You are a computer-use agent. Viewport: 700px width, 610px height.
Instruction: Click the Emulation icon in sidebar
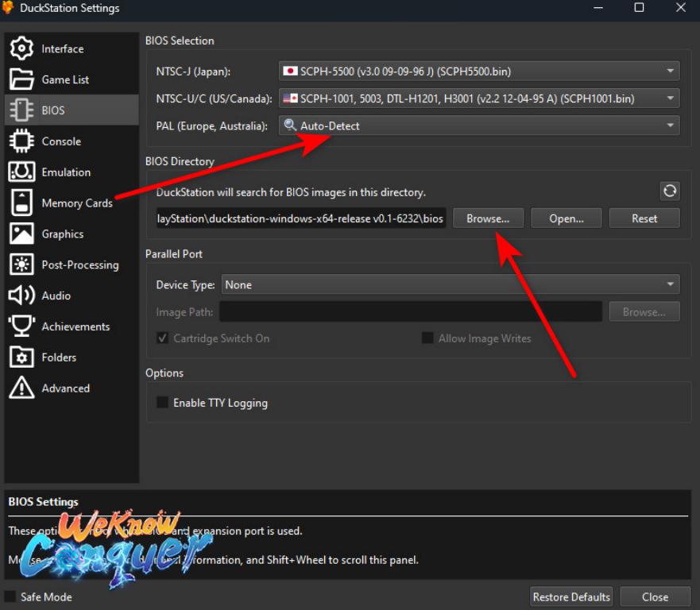coord(21,172)
